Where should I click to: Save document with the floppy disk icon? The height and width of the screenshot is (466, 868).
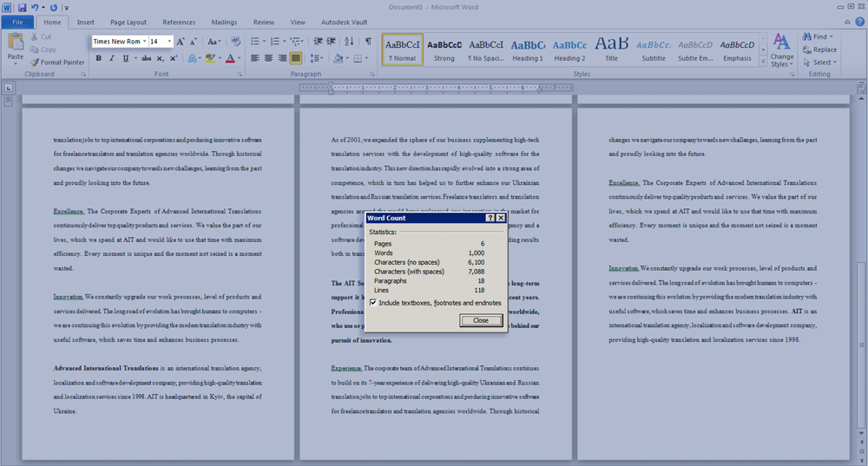(x=23, y=8)
